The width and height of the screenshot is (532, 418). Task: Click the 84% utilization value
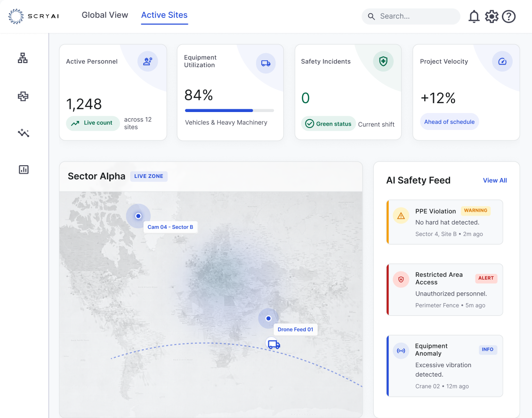tap(199, 95)
